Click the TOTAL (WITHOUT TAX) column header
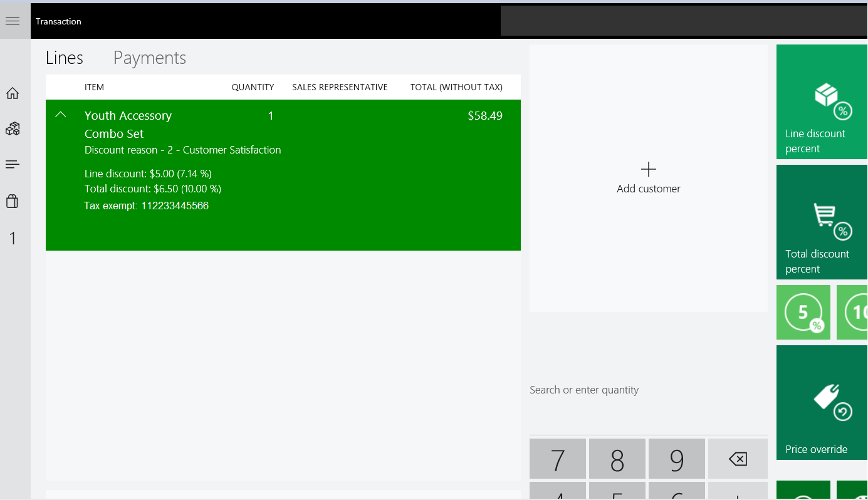The height and width of the screenshot is (500, 868). click(x=456, y=87)
